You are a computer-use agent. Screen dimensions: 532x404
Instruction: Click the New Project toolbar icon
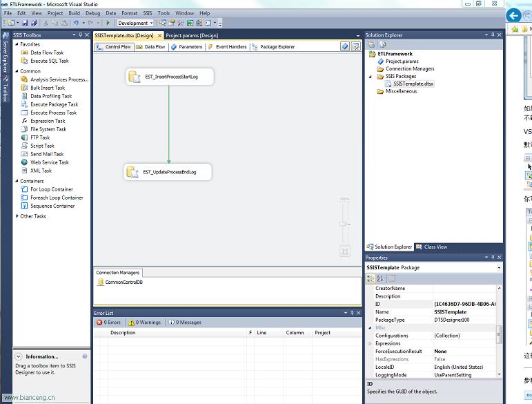point(11,23)
